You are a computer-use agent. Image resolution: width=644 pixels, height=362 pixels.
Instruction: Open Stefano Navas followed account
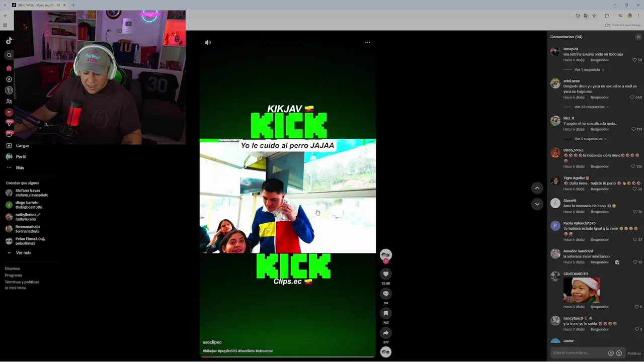click(27, 193)
